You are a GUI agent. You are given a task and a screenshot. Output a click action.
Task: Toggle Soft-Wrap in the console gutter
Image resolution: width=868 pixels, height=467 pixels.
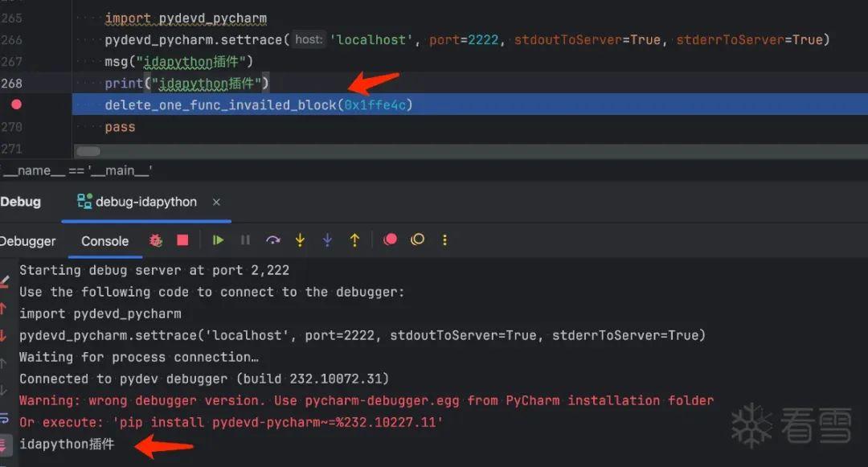[x=6, y=418]
